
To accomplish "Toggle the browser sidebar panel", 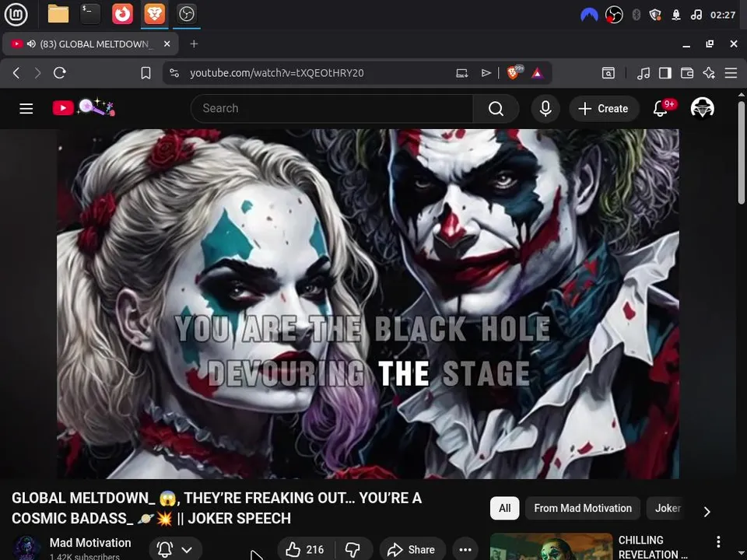I will [665, 73].
